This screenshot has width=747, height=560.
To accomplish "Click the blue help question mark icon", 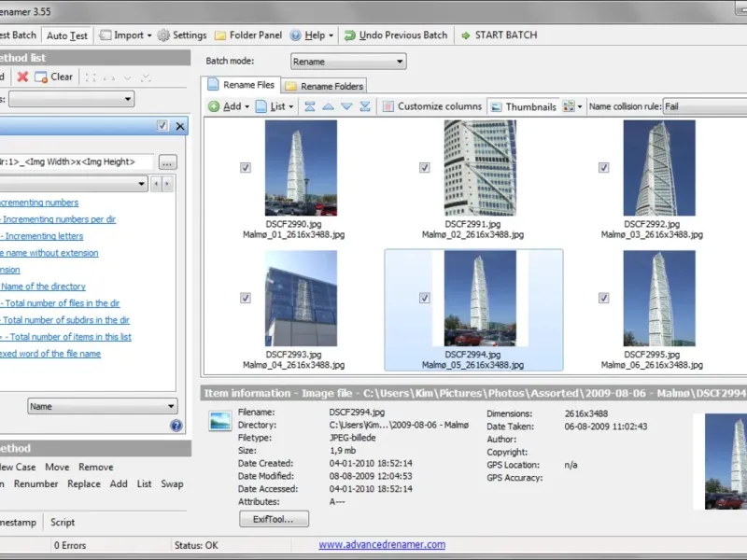I will pos(176,426).
